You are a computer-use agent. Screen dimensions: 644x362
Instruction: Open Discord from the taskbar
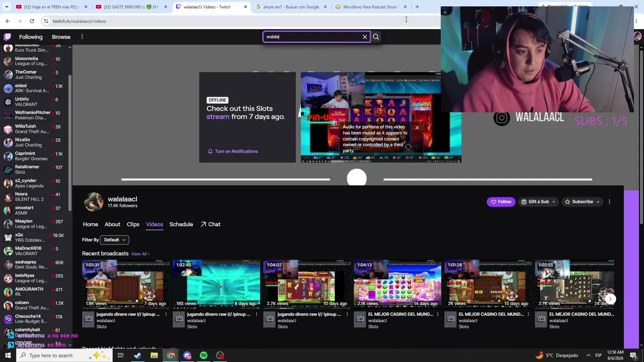(187, 355)
